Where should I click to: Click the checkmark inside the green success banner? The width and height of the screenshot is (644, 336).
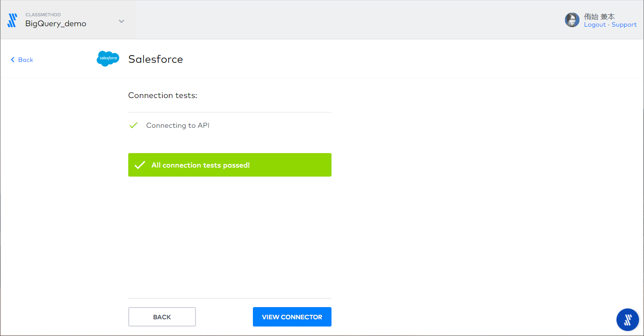(139, 165)
